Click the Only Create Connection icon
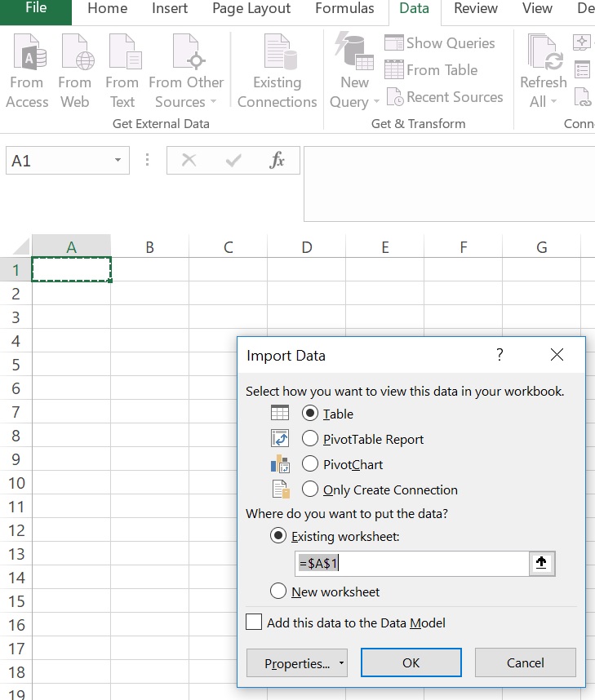The height and width of the screenshot is (700, 595). point(281,490)
